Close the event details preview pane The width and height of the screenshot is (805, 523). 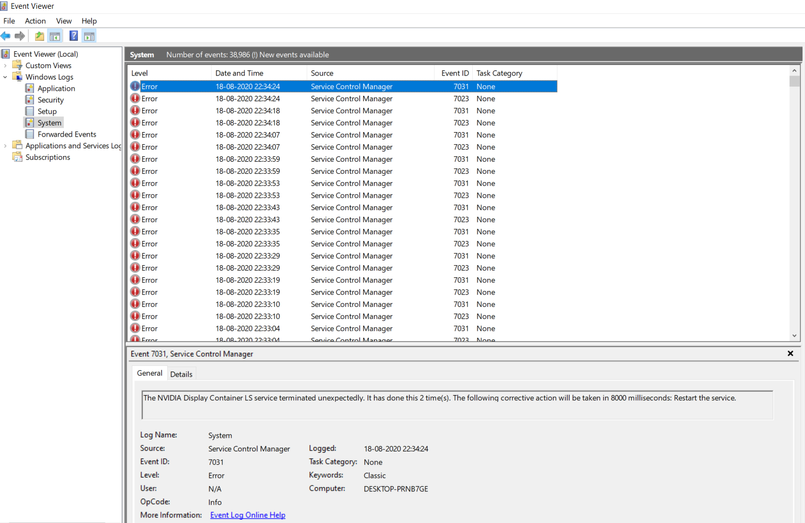(790, 354)
